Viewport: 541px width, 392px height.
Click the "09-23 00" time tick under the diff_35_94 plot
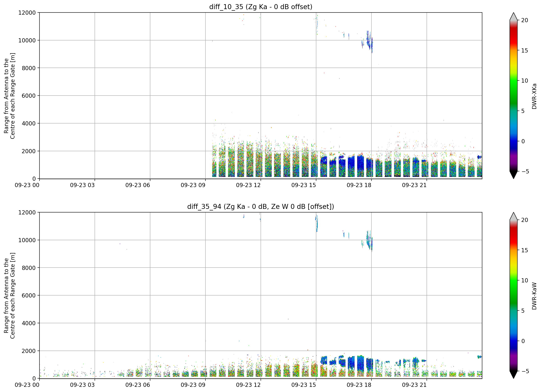[27, 385]
